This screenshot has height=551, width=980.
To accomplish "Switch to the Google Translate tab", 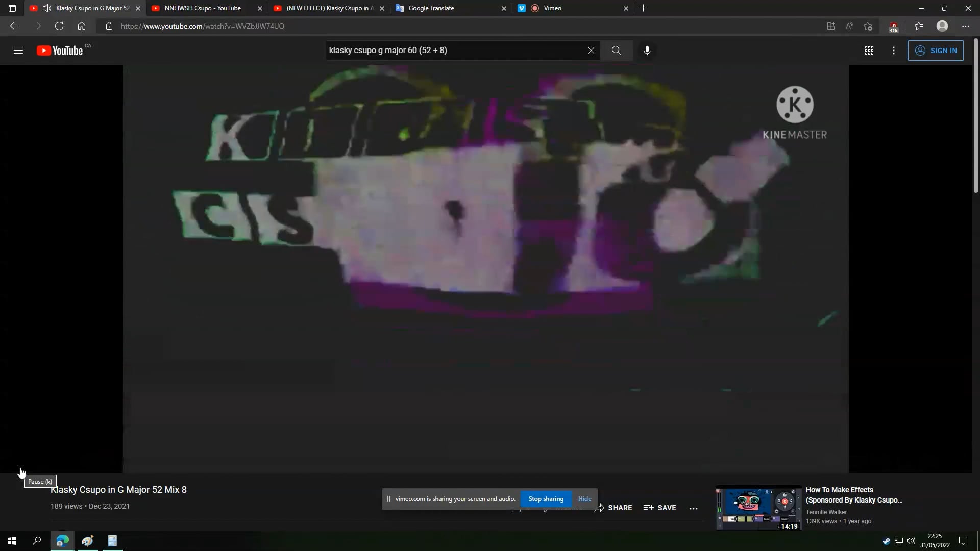I will coord(431,8).
